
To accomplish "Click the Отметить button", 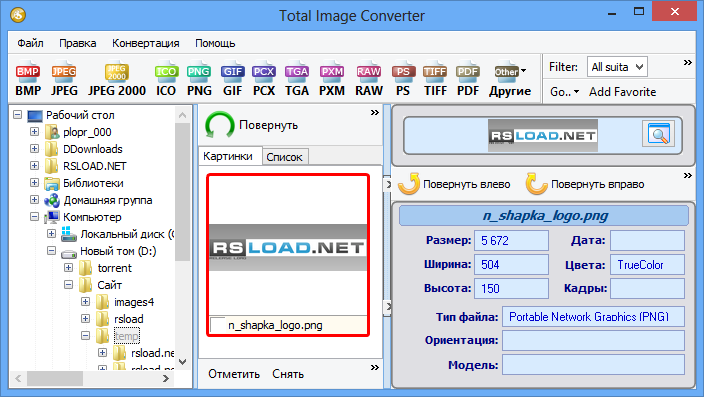I will [x=234, y=374].
